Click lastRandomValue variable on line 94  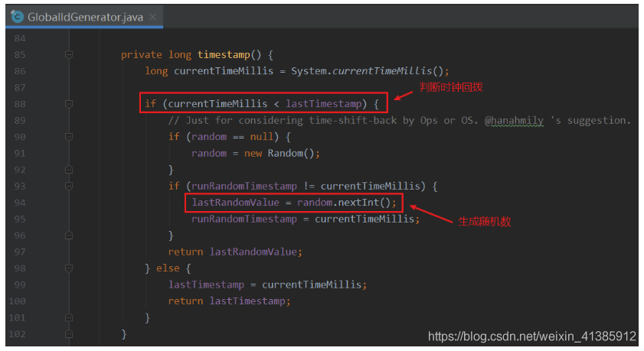235,202
